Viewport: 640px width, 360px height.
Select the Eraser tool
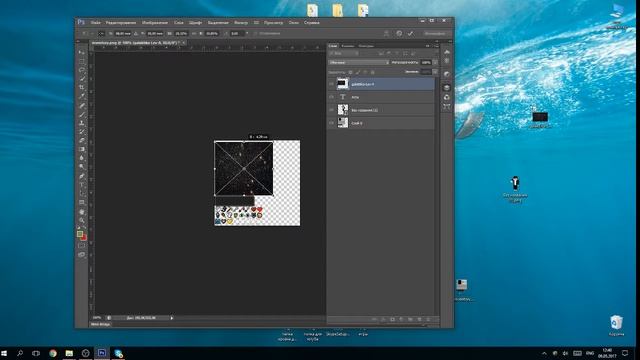coord(82,140)
